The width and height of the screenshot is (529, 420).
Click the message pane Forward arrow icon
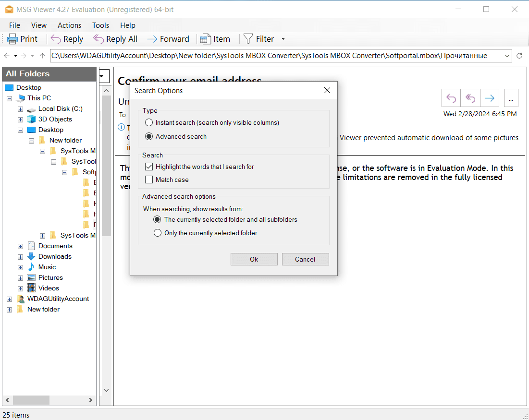490,98
